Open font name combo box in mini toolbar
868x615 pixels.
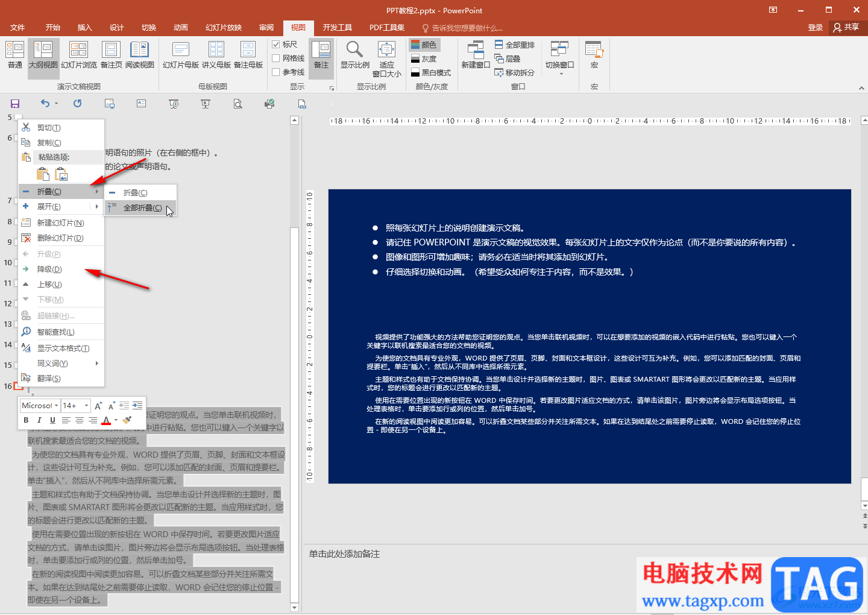pyautogui.click(x=40, y=406)
